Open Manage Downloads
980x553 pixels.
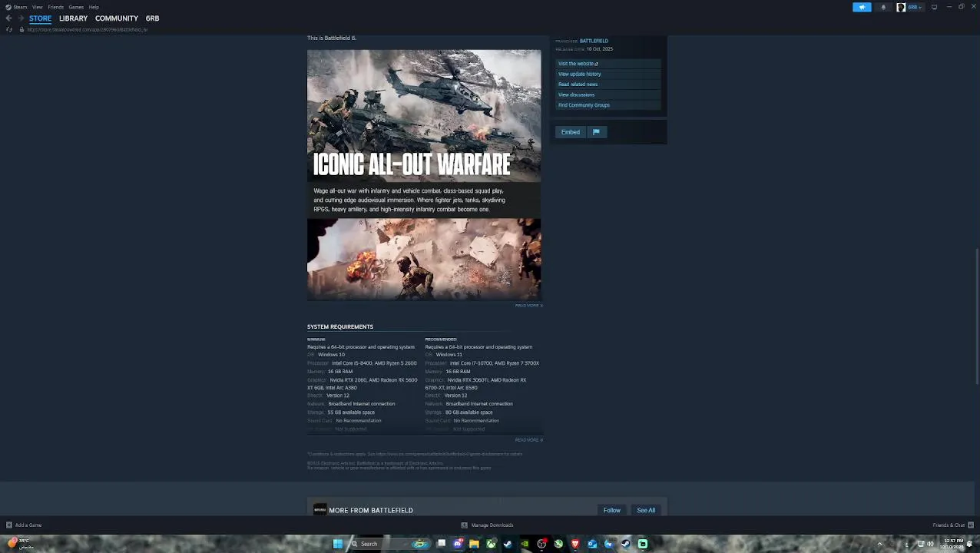487,525
